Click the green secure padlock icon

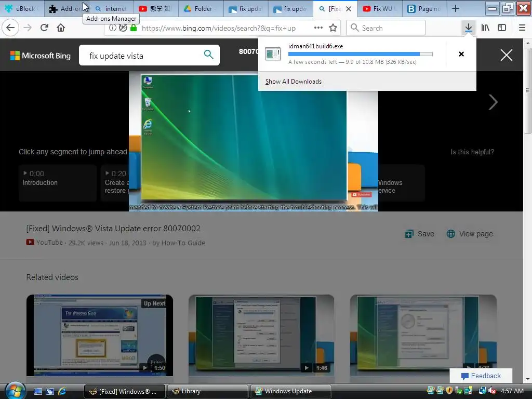tap(134, 28)
